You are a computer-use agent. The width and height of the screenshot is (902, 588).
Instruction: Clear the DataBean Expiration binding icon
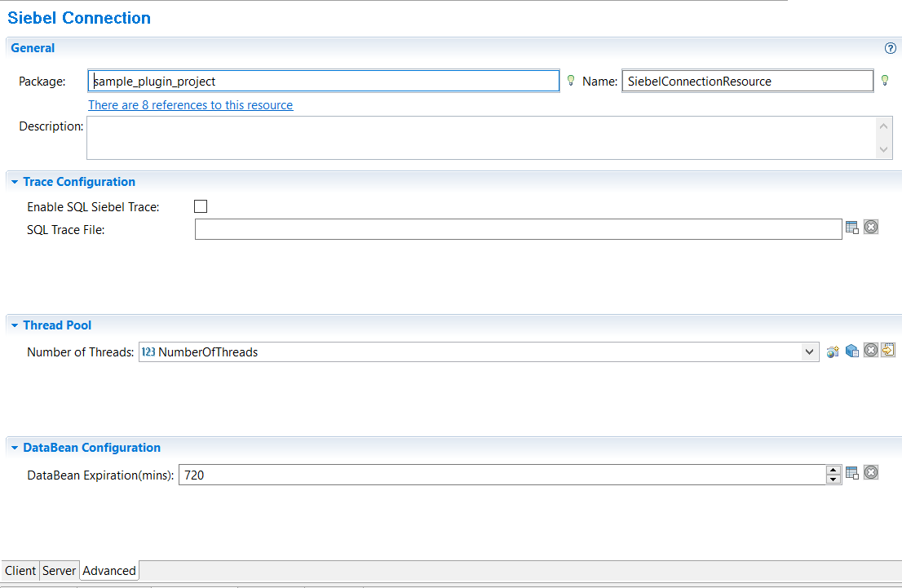(871, 473)
